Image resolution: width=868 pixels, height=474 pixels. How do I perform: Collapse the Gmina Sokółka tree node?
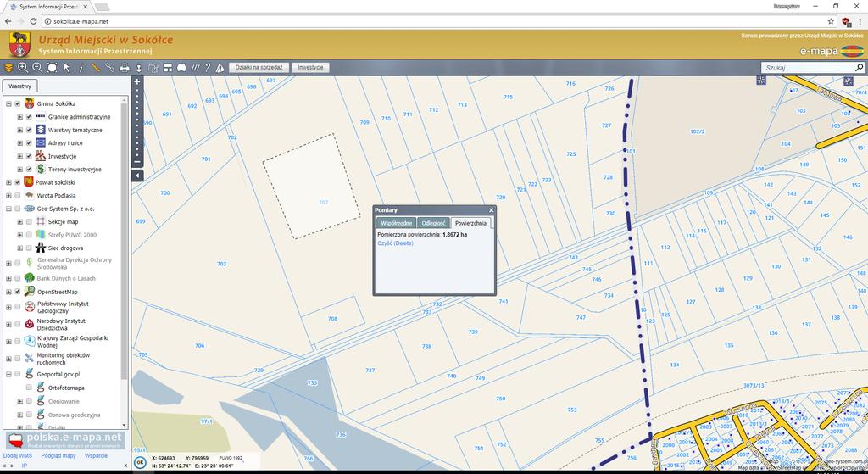pyautogui.click(x=8, y=103)
